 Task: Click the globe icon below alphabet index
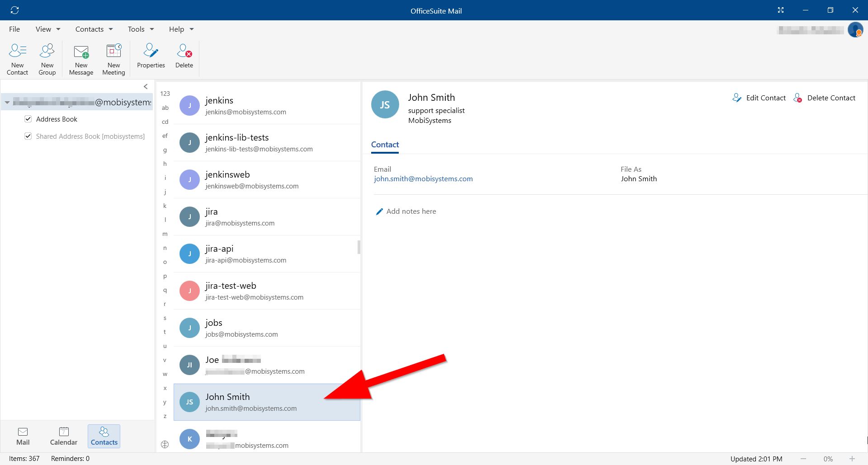(165, 444)
